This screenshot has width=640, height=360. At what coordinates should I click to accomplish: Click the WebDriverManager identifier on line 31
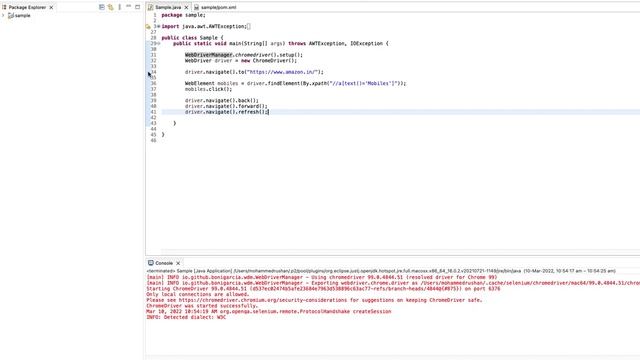[209, 55]
